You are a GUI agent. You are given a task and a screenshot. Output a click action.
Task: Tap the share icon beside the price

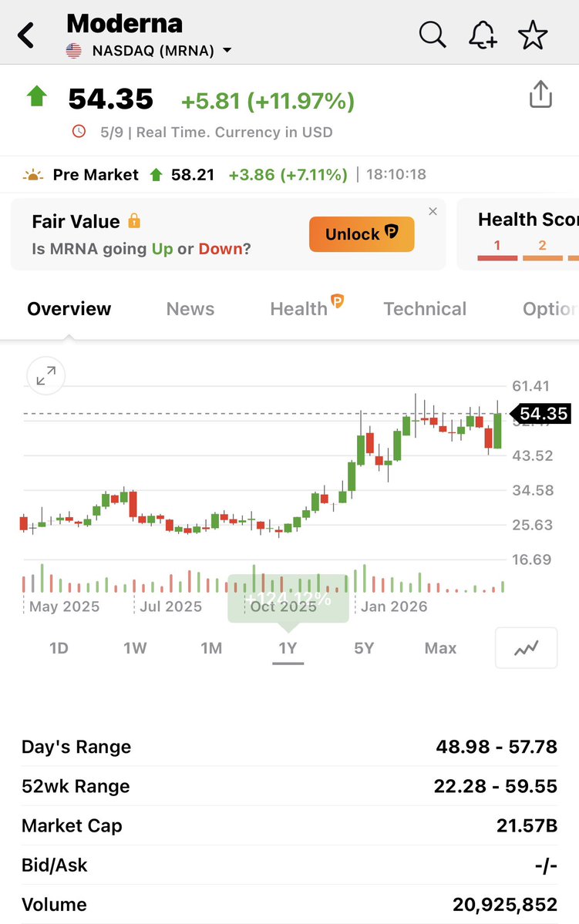tap(540, 94)
